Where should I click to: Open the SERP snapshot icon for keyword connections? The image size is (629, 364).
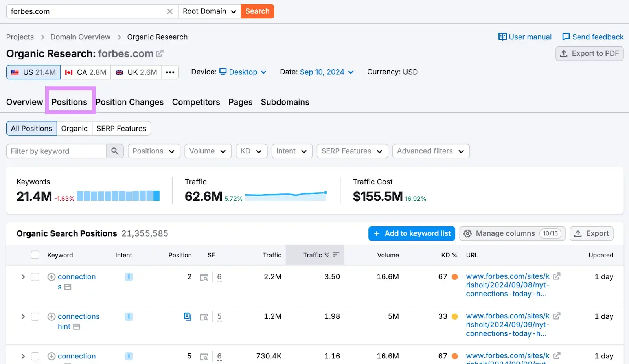pyautogui.click(x=204, y=277)
